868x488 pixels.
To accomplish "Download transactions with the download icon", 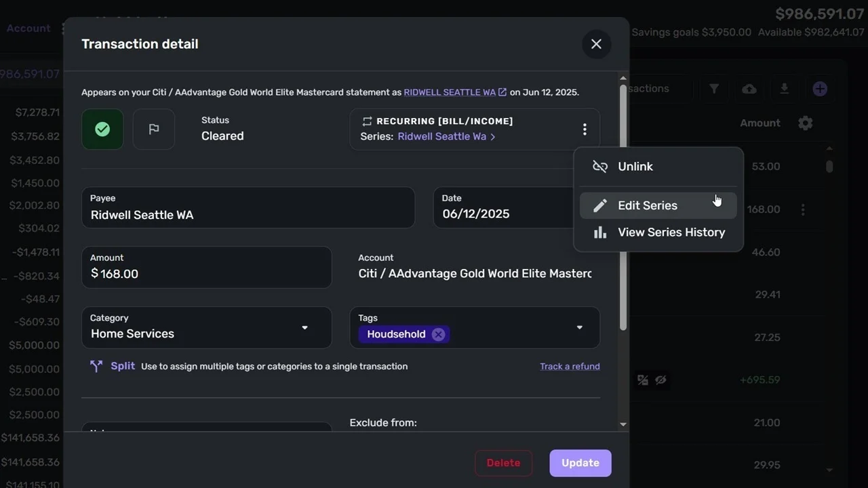I will [x=784, y=89].
